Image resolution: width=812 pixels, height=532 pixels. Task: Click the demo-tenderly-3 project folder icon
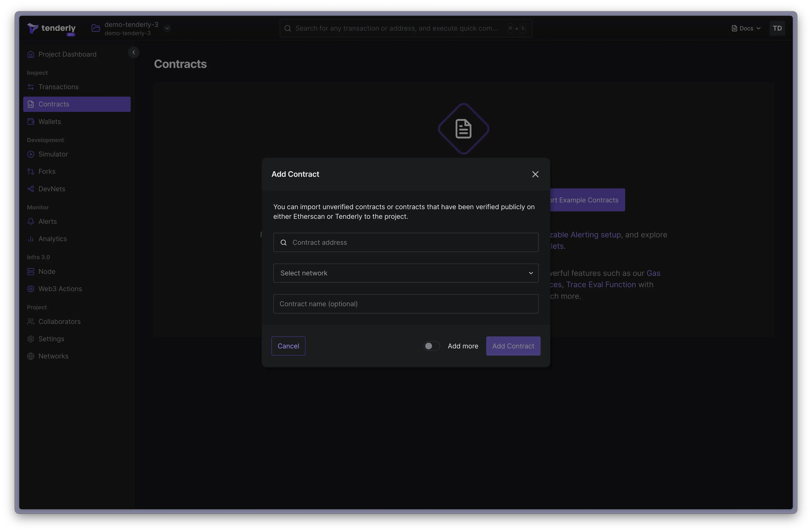point(95,28)
